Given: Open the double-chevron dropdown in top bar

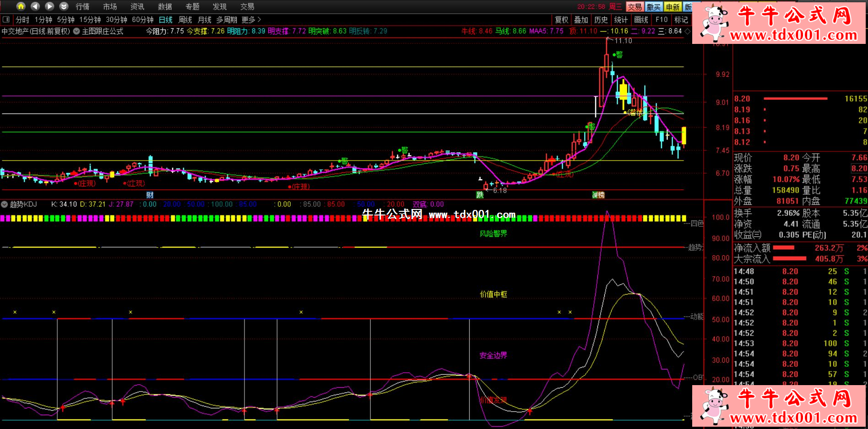Looking at the screenshot, I should (64, 6).
